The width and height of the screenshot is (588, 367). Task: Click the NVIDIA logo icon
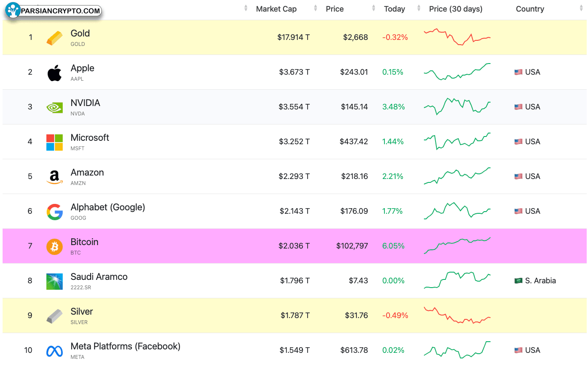55,107
